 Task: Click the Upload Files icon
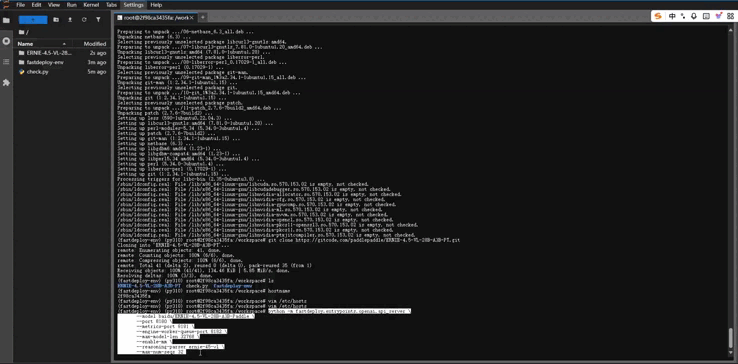coord(70,20)
